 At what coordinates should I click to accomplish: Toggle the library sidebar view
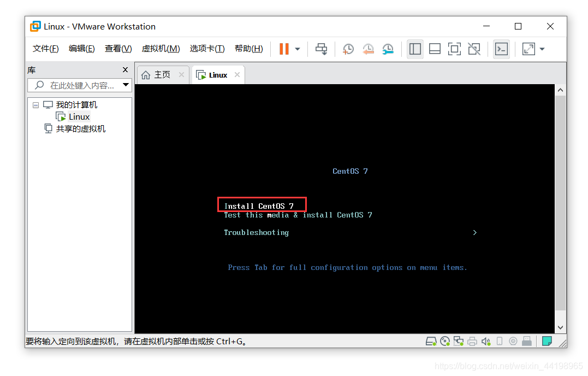tap(415, 49)
